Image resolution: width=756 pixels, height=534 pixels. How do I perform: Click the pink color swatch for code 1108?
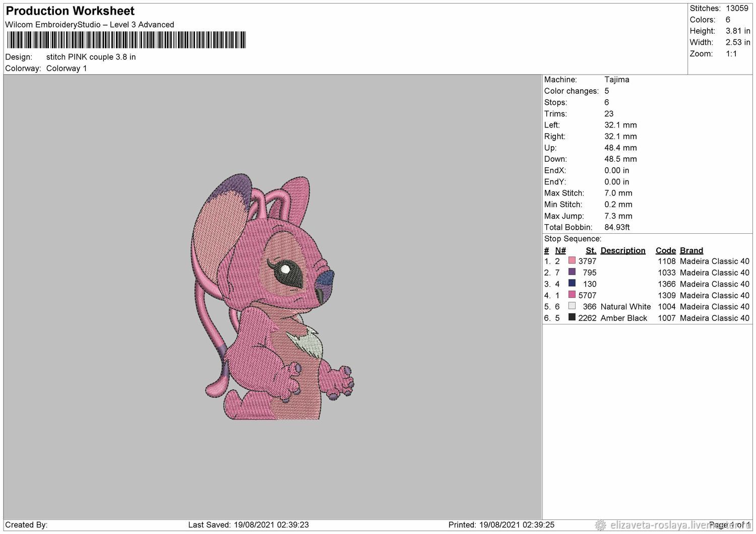click(x=572, y=261)
